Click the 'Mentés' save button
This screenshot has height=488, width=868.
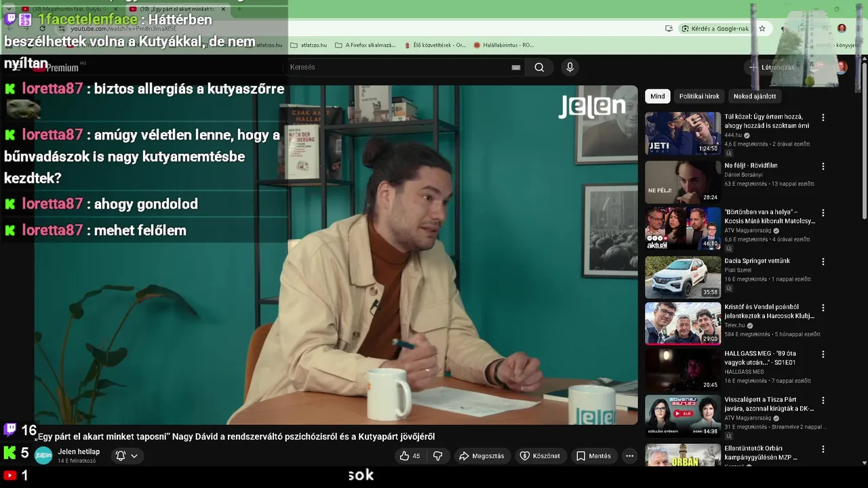click(593, 456)
